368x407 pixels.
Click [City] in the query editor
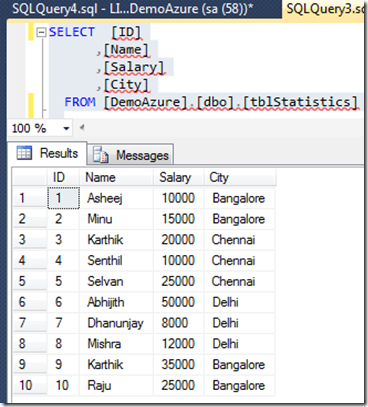coord(126,85)
